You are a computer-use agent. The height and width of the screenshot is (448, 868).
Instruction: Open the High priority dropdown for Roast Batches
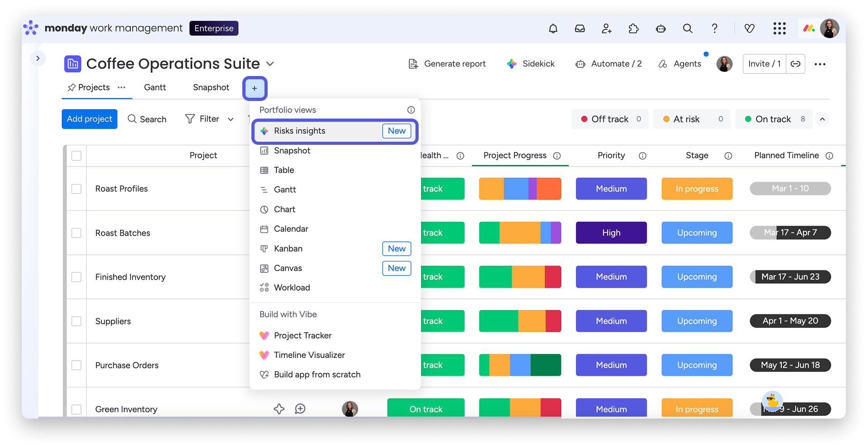tap(611, 233)
